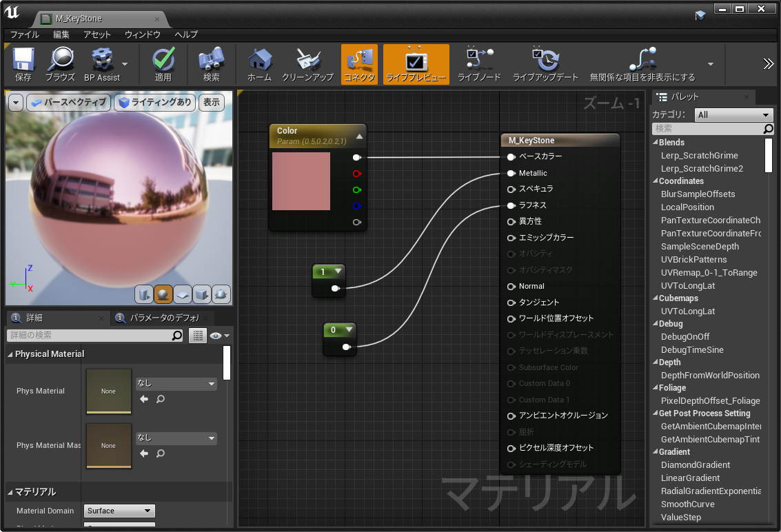Toggle the コネクタ toolbar button
781x532 pixels.
(x=359, y=64)
